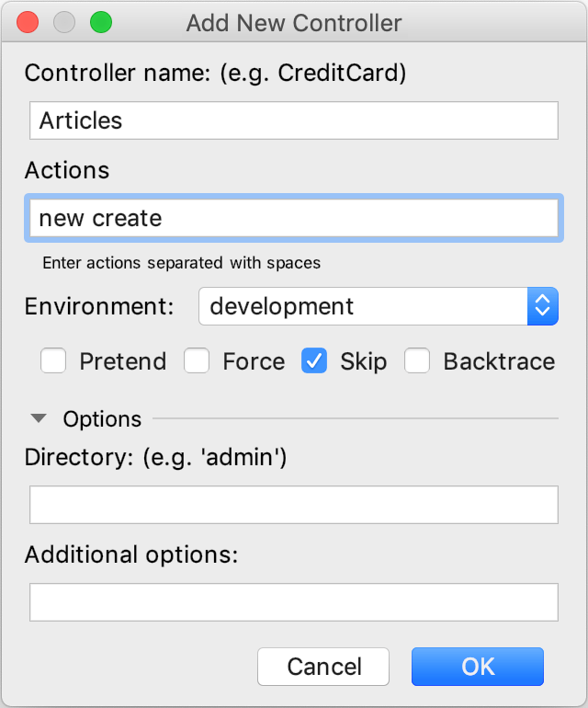588x708 pixels.
Task: Click the empty Directory input field
Action: pos(294,505)
